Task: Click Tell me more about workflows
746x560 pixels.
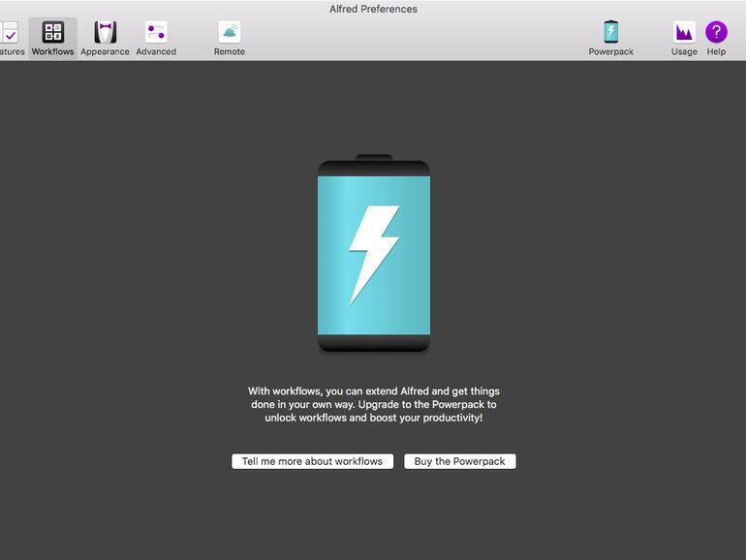Action: tap(313, 461)
